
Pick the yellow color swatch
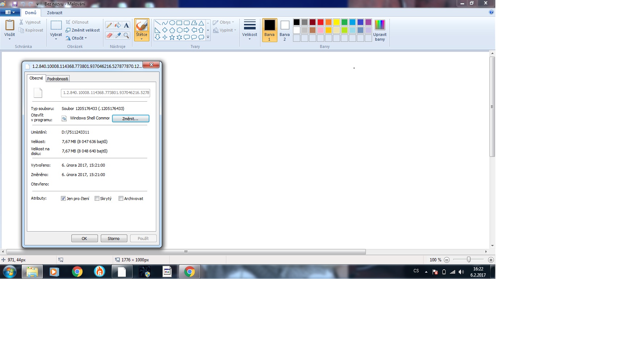point(337,22)
